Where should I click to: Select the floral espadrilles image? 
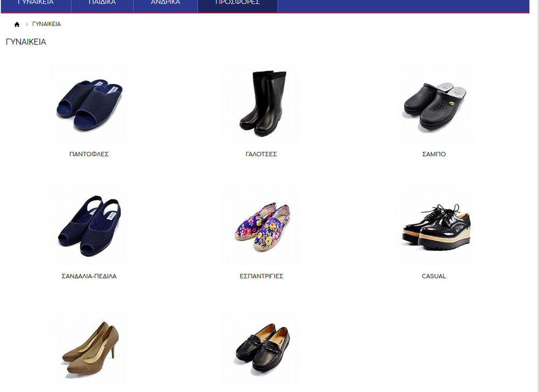point(261,226)
